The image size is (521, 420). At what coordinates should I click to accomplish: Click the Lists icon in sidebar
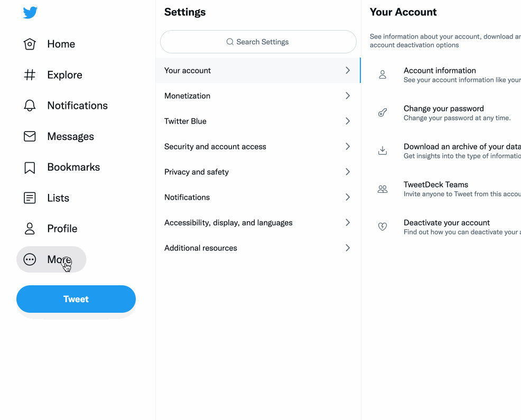tap(30, 198)
